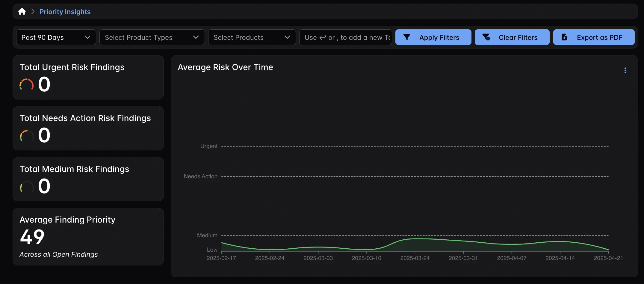Click the Urgent Risk gauge icon

click(x=27, y=84)
